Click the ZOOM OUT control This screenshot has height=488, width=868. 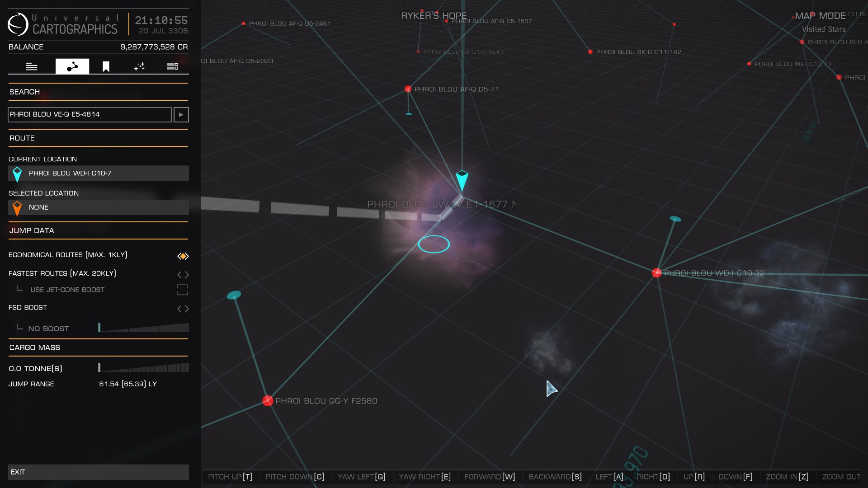[841, 477]
